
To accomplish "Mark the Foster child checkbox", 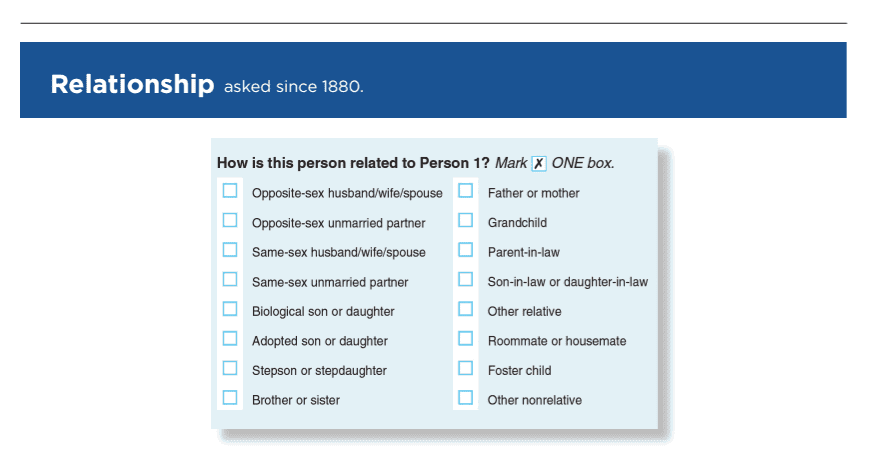I will point(466,368).
